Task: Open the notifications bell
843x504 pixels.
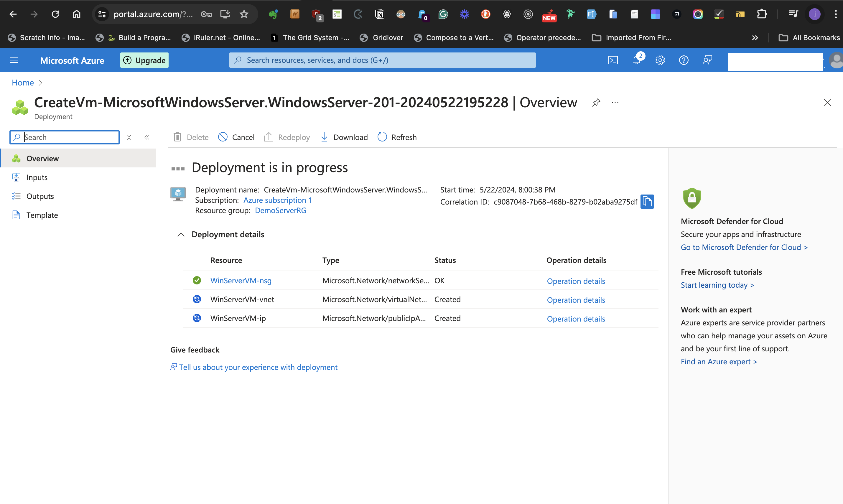Action: [637, 60]
